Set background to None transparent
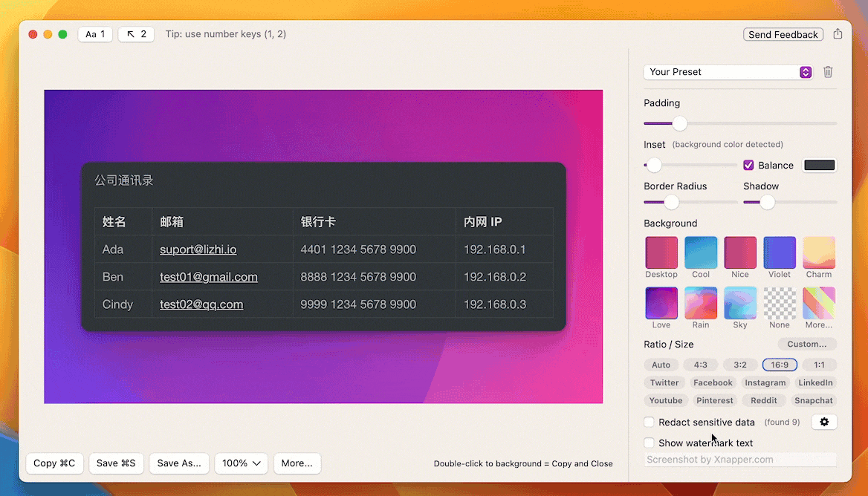868x496 pixels. click(x=780, y=303)
